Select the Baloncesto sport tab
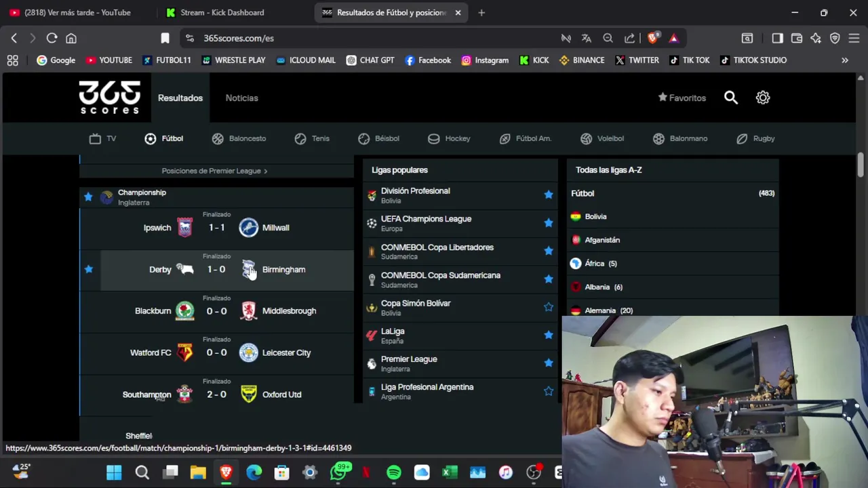The width and height of the screenshot is (868, 488). coord(239,138)
